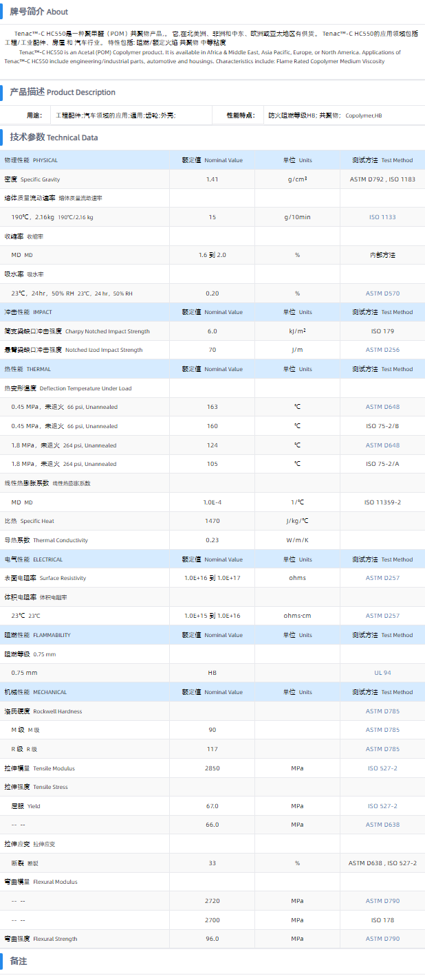Select the 牌号简介 About section heading
425x980 pixels.
point(39,12)
